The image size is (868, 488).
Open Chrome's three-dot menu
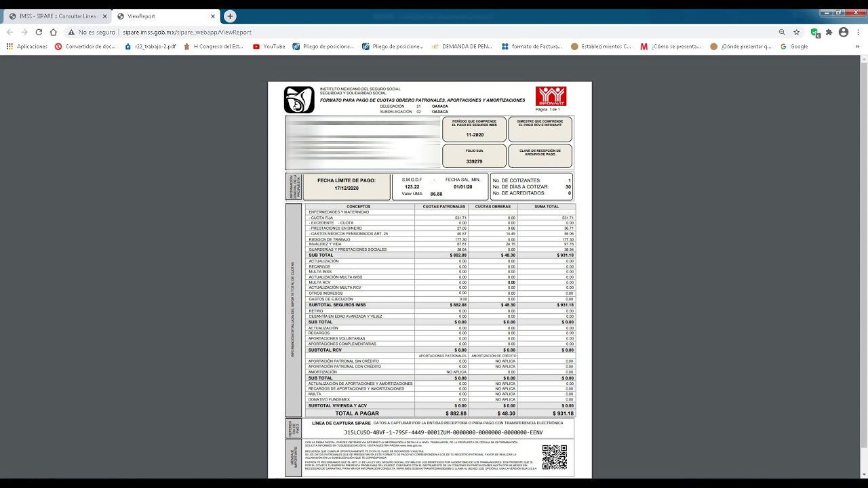point(858,32)
